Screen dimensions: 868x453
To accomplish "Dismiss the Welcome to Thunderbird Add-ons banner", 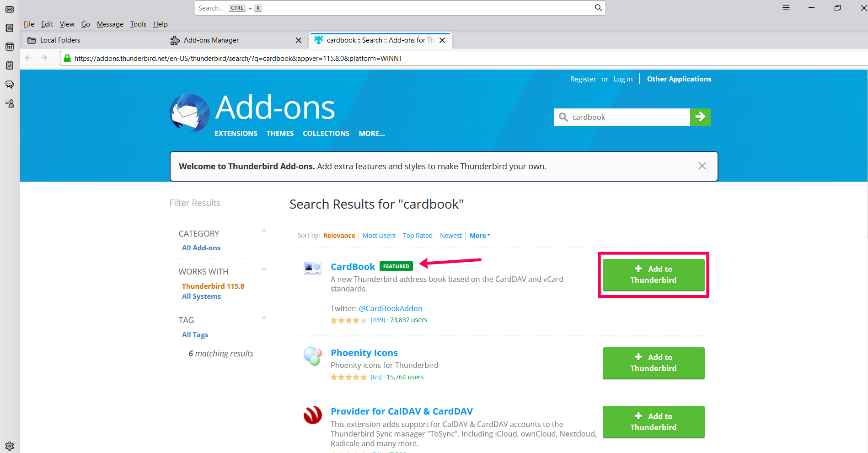I will click(x=702, y=166).
